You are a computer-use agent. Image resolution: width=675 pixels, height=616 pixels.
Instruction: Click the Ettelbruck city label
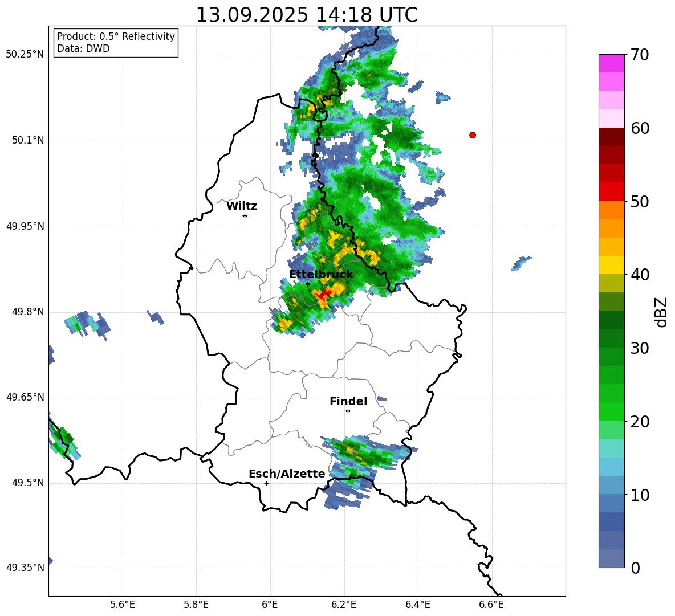point(321,275)
